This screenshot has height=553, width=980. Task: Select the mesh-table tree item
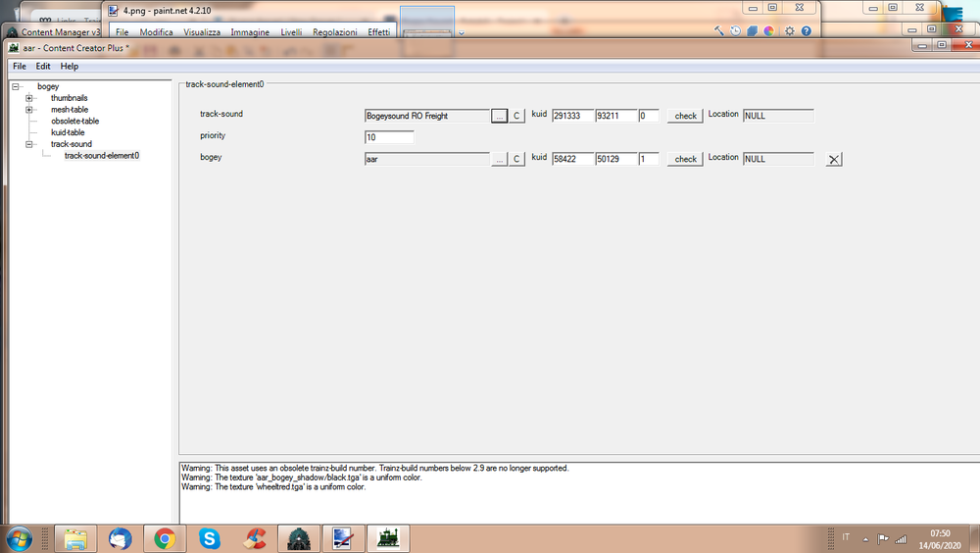[x=70, y=110]
